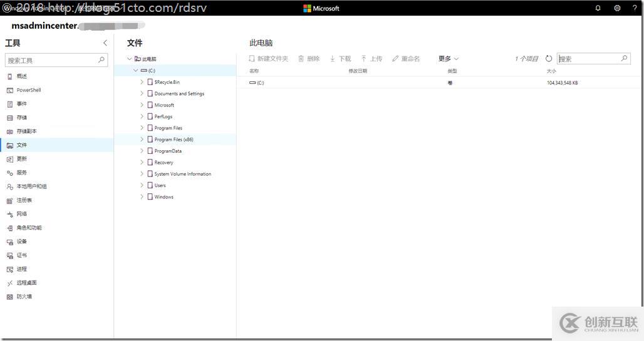Click the Storage Replica (存储副本) icon
This screenshot has height=341, width=644.
click(10, 132)
